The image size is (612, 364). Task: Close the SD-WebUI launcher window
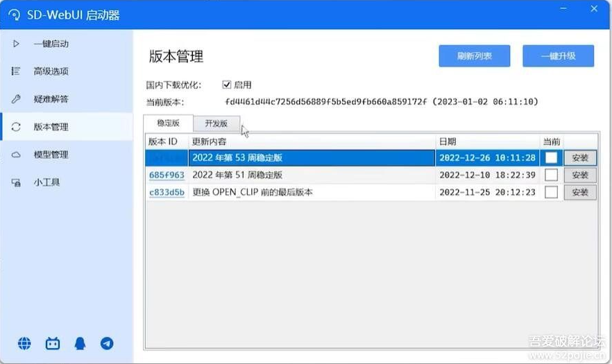pos(594,8)
